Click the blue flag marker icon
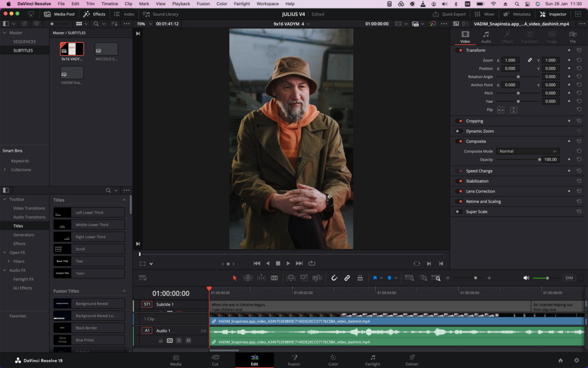The height and width of the screenshot is (368, 588). coord(375,278)
